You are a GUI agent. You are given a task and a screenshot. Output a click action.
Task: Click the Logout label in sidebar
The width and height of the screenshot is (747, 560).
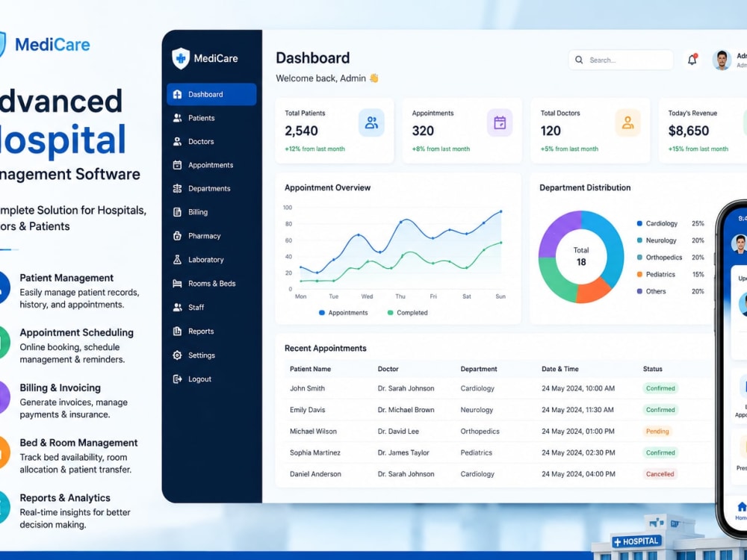point(199,379)
